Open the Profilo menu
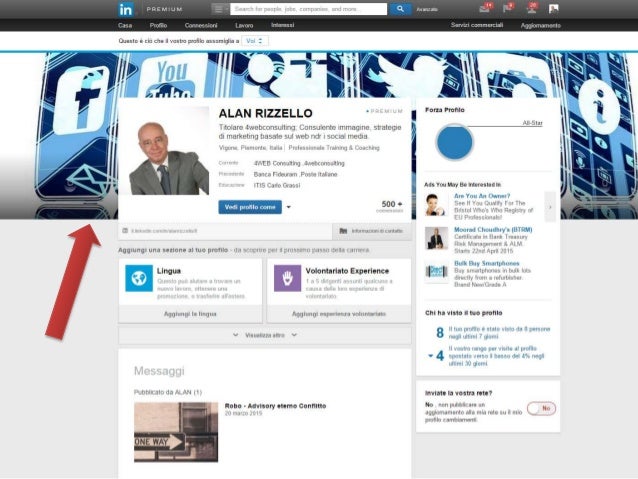 [158, 25]
